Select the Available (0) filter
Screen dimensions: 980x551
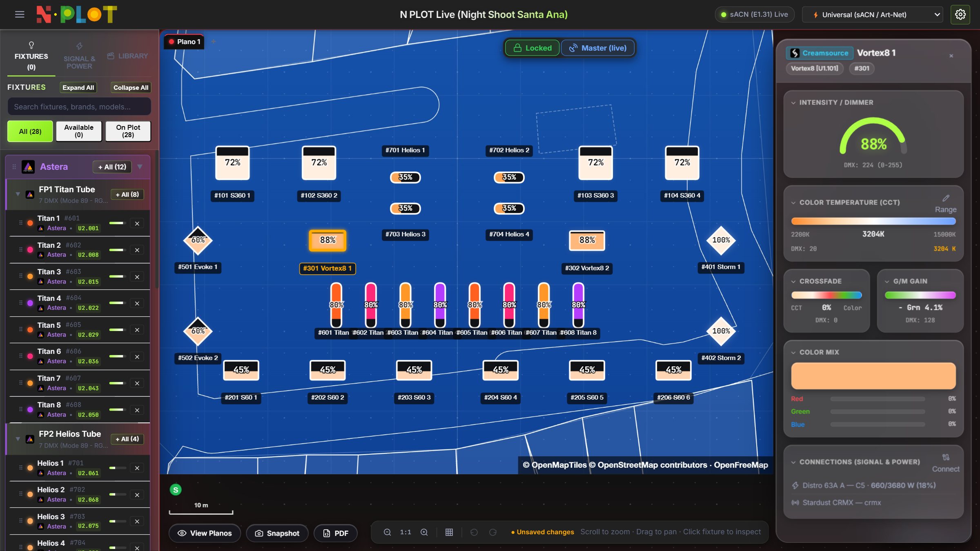[x=79, y=131]
